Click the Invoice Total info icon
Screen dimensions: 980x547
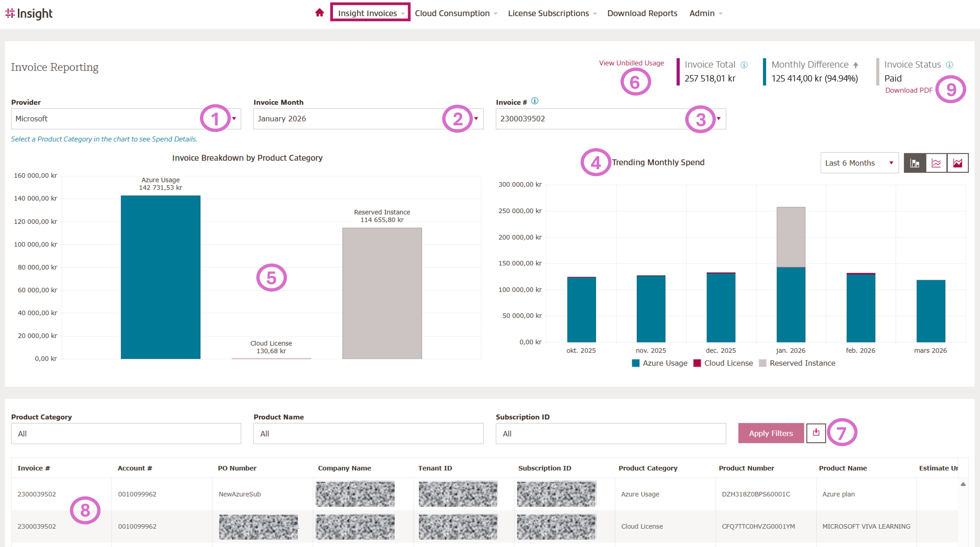pyautogui.click(x=744, y=65)
